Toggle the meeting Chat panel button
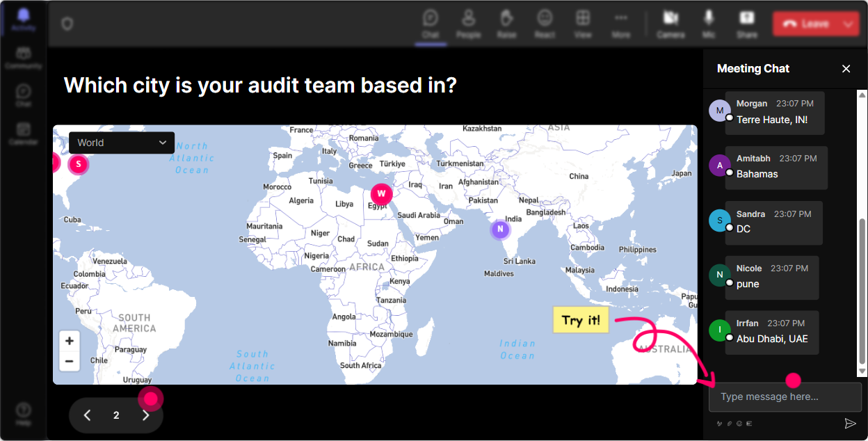Screen dimensions: 868x441 [431, 24]
